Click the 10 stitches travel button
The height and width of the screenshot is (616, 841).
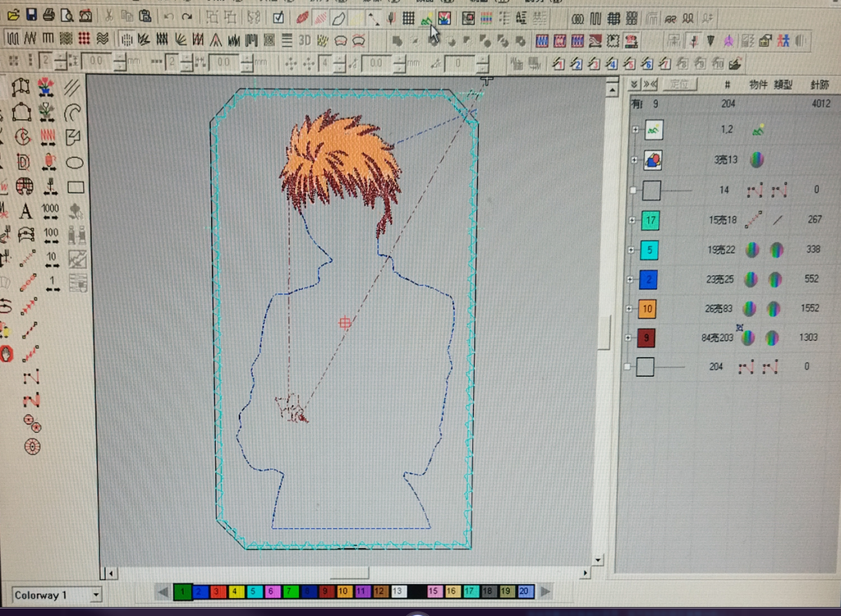52,260
